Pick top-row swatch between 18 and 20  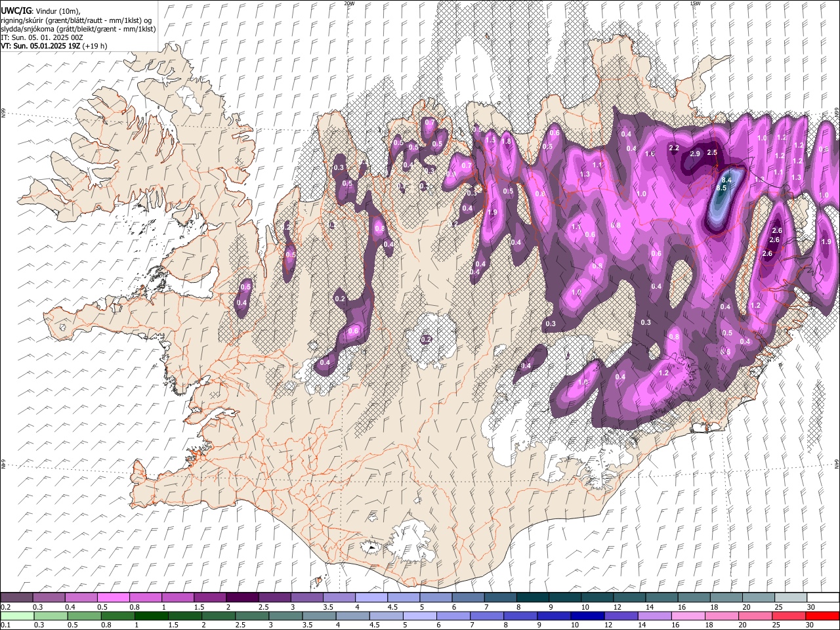(725, 598)
